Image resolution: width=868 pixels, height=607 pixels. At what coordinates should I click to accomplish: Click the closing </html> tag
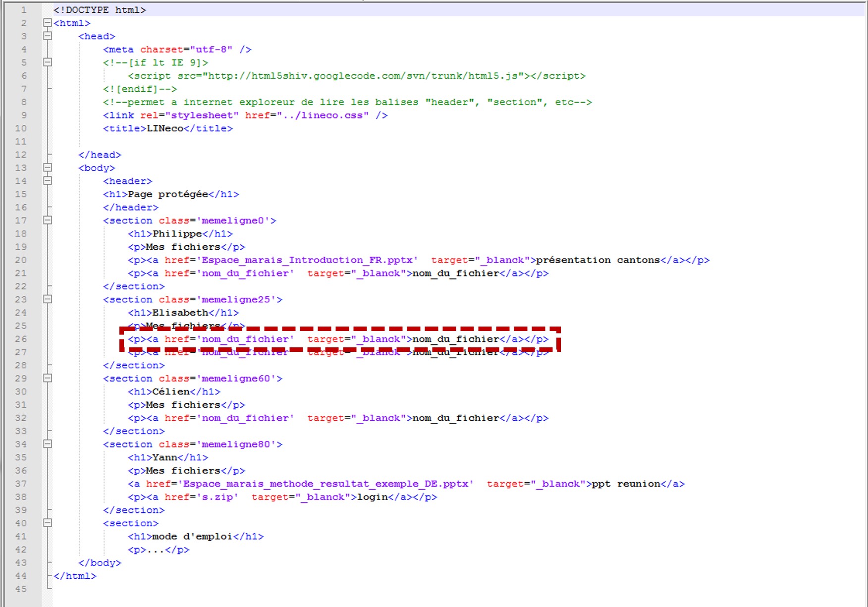tap(75, 576)
